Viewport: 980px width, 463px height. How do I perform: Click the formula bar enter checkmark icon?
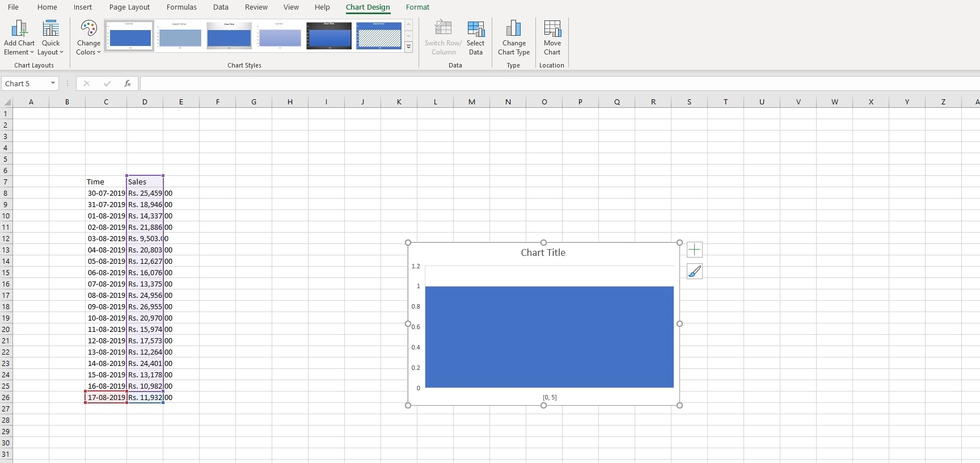(107, 83)
